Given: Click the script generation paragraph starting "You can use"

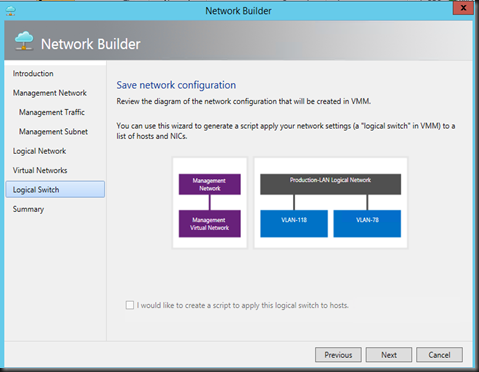Looking at the screenshot, I should 286,131.
